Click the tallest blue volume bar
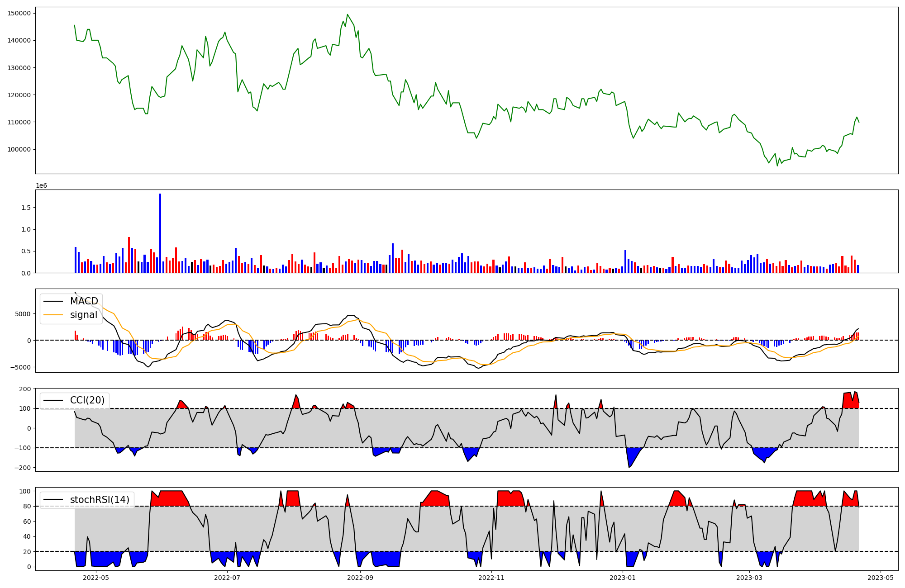The height and width of the screenshot is (588, 905). pyautogui.click(x=160, y=233)
